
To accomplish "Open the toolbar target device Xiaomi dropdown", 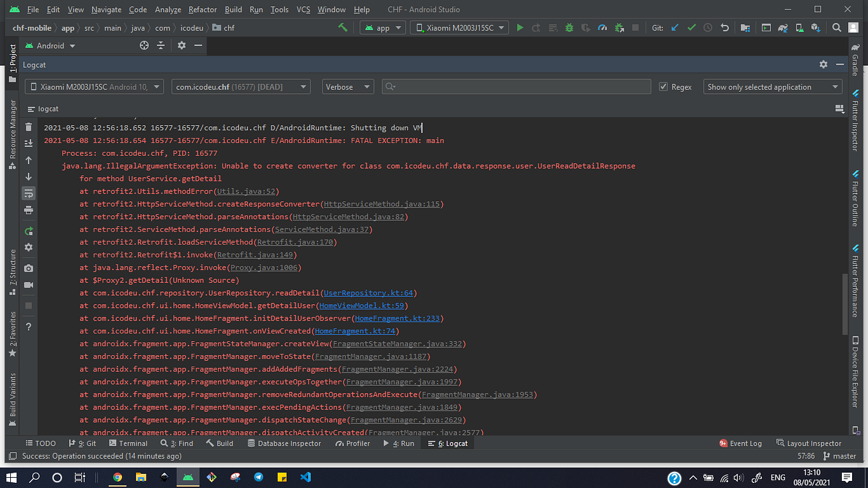I will pos(459,27).
